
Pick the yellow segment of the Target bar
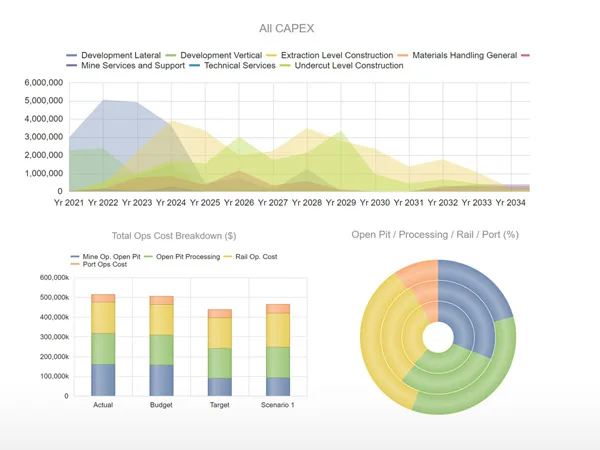pyautogui.click(x=220, y=333)
